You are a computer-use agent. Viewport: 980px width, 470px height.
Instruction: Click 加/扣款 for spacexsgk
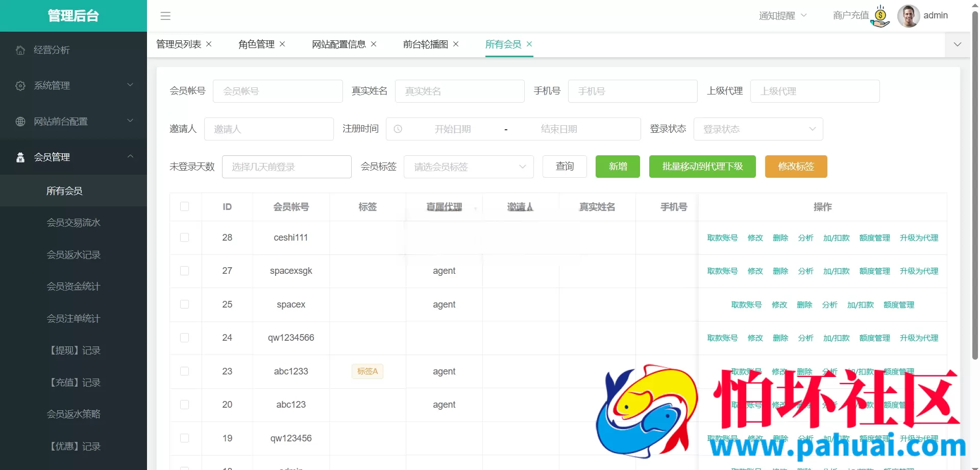coord(836,271)
